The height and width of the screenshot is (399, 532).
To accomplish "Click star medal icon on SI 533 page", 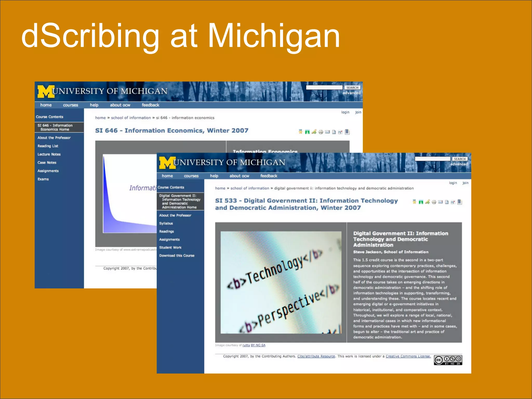I will (414, 202).
